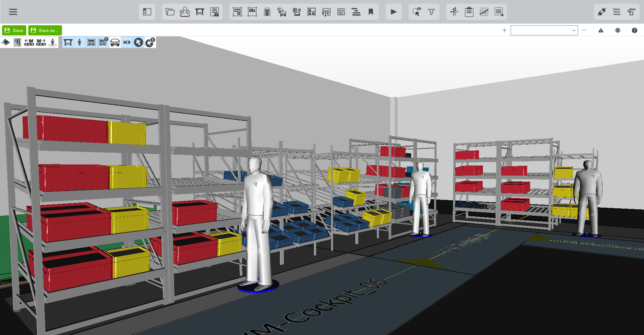Screen dimensions: 644x335
Task: Toggle the cursor selection mode
Action: tap(138, 42)
